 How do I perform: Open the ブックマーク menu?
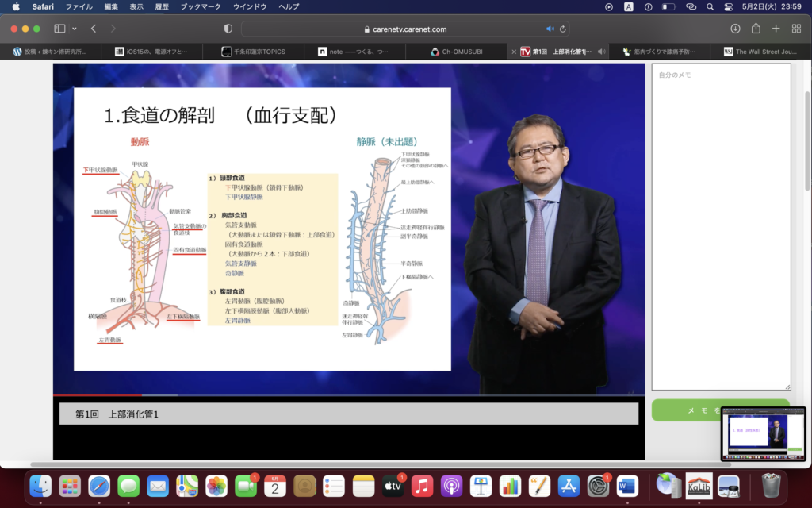tap(200, 6)
